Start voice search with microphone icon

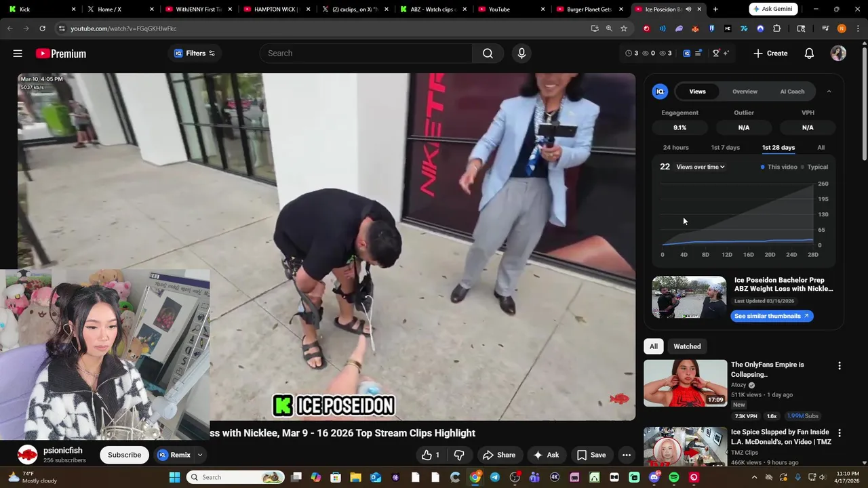[x=521, y=54]
